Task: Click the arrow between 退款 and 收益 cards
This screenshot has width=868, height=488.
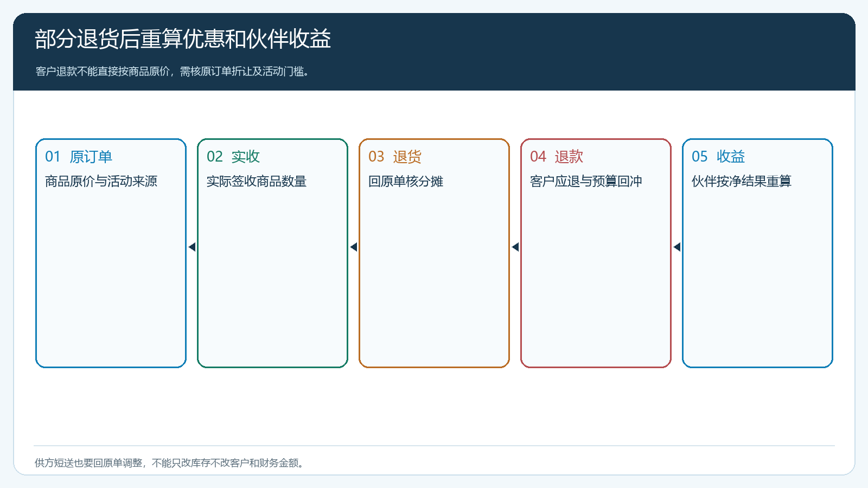Action: coord(677,247)
